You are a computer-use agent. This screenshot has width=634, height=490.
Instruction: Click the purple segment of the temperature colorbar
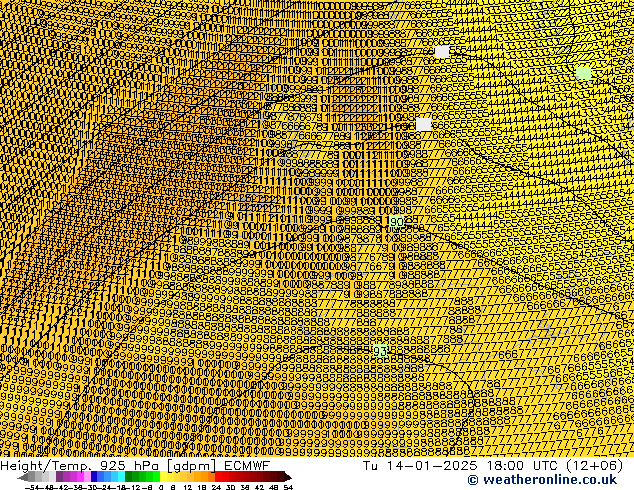pos(73,476)
